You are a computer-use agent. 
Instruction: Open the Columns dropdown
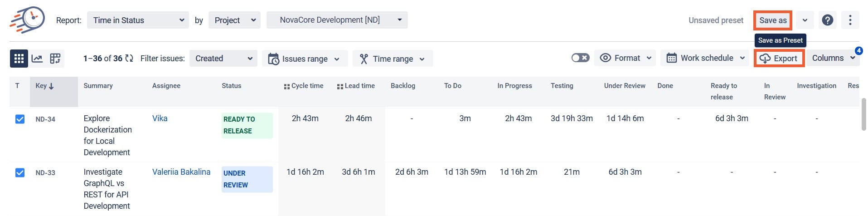coord(833,58)
